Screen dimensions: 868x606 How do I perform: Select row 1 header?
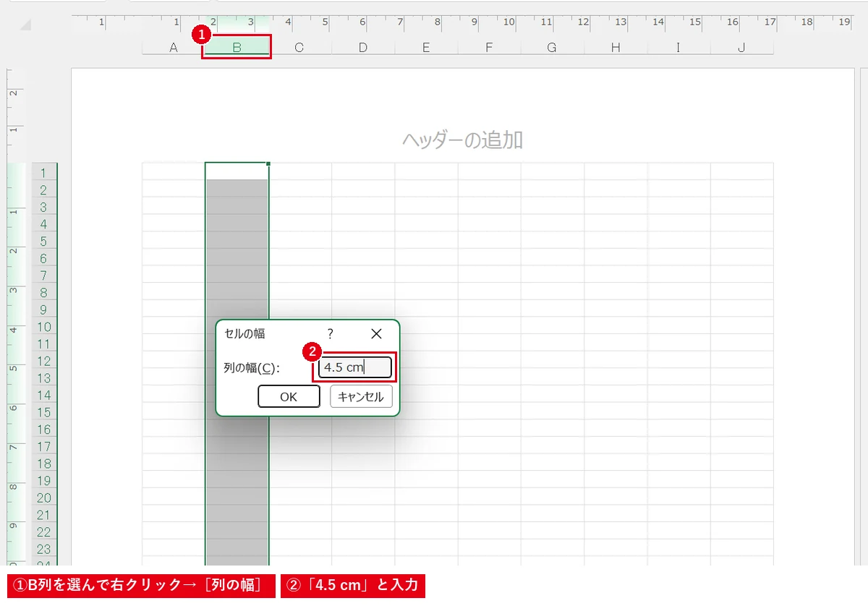click(44, 172)
